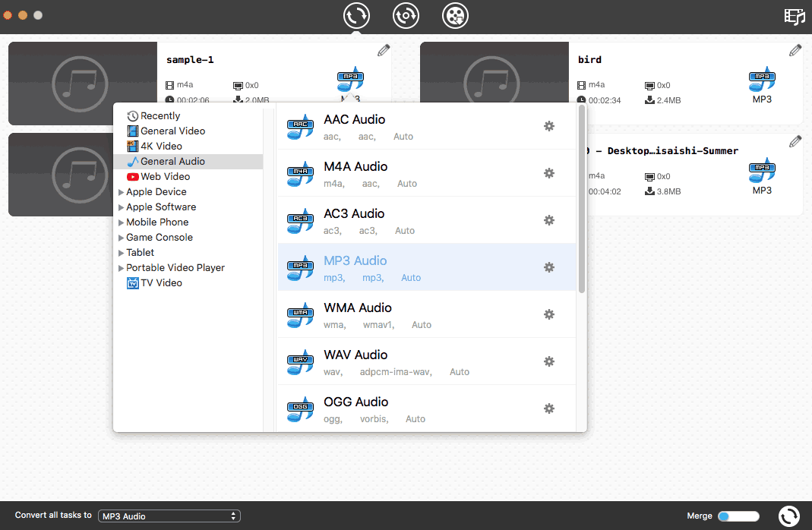The height and width of the screenshot is (530, 812).
Task: Open the video downloader toolbar icon
Action: coord(455,15)
